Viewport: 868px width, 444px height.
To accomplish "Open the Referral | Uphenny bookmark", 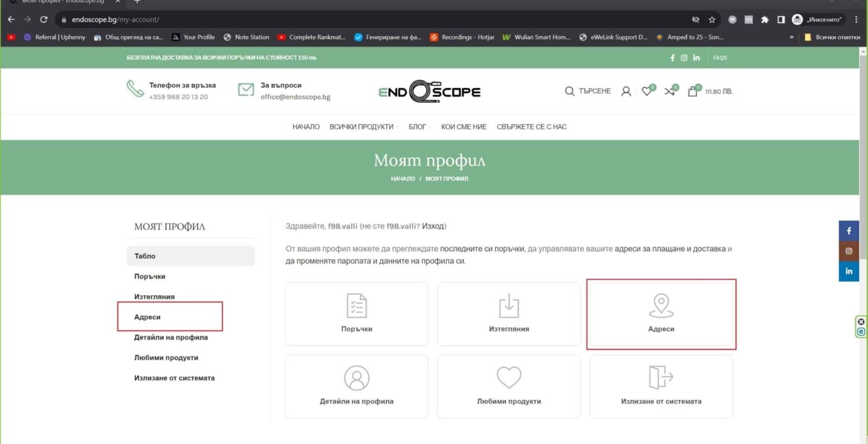I will point(54,37).
